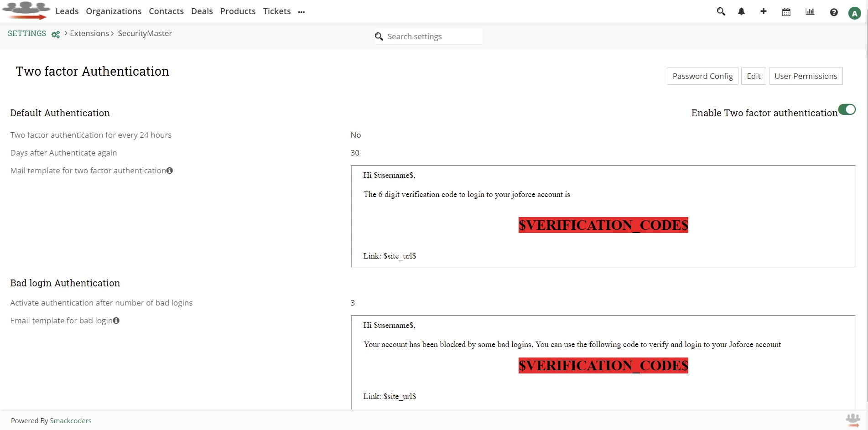Open the Extensions breadcrumb item
The width and height of the screenshot is (868, 430).
(x=89, y=33)
